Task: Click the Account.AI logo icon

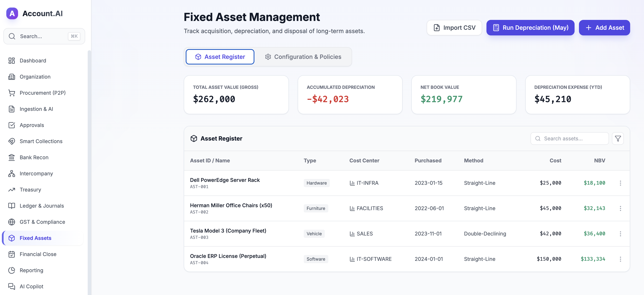Action: pyautogui.click(x=12, y=13)
